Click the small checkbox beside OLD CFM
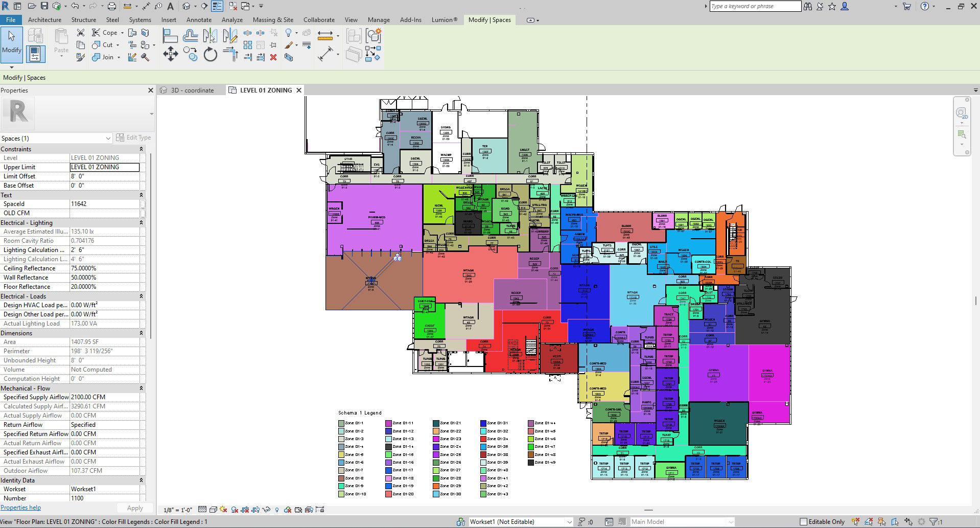 click(x=143, y=213)
